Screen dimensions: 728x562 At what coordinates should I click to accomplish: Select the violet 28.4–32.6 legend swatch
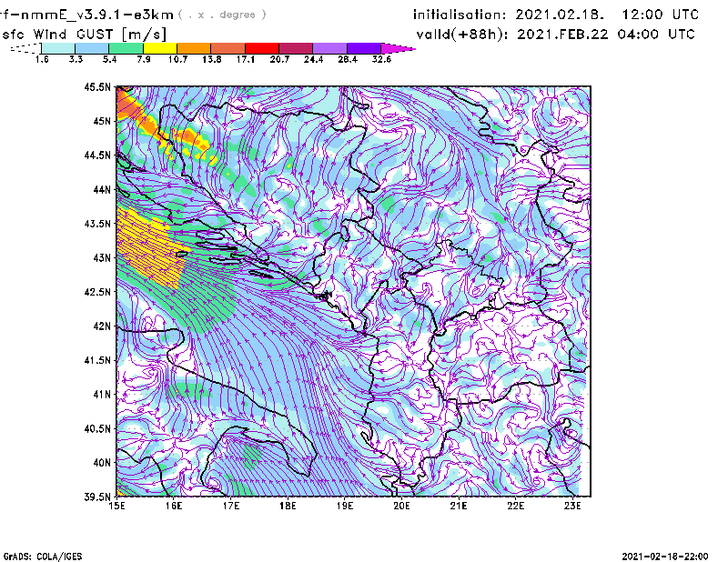coord(363,48)
